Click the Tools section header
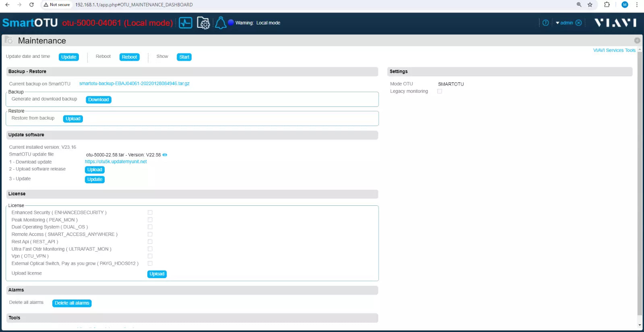644x332 pixels. 192,318
